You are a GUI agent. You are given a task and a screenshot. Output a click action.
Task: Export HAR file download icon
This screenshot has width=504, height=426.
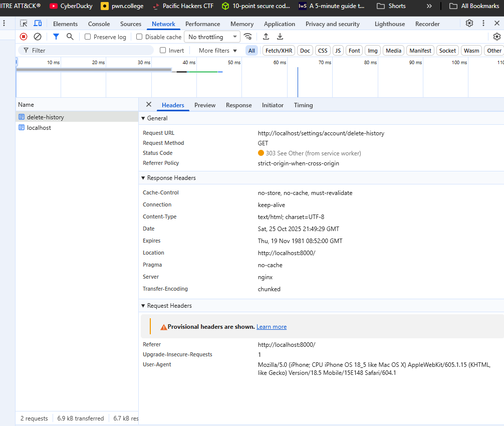[x=280, y=37]
